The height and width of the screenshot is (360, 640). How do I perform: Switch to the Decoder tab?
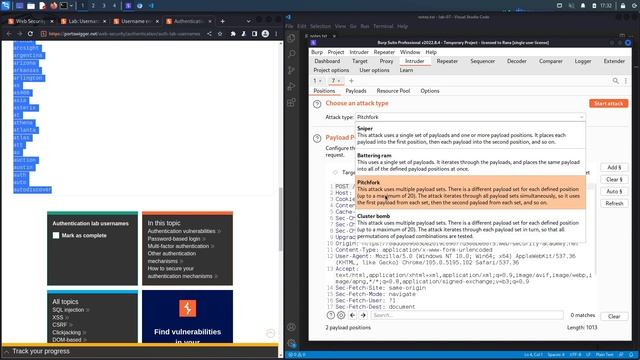[x=517, y=61]
